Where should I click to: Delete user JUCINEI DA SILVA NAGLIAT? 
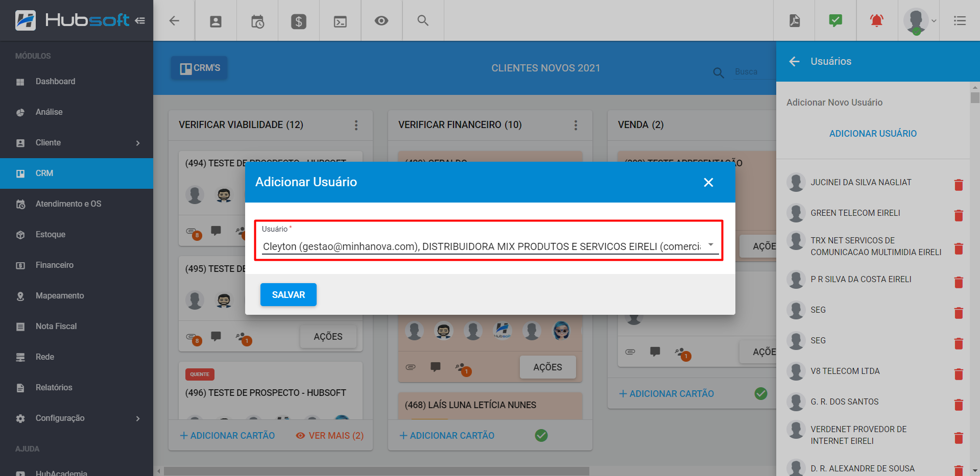point(959,185)
